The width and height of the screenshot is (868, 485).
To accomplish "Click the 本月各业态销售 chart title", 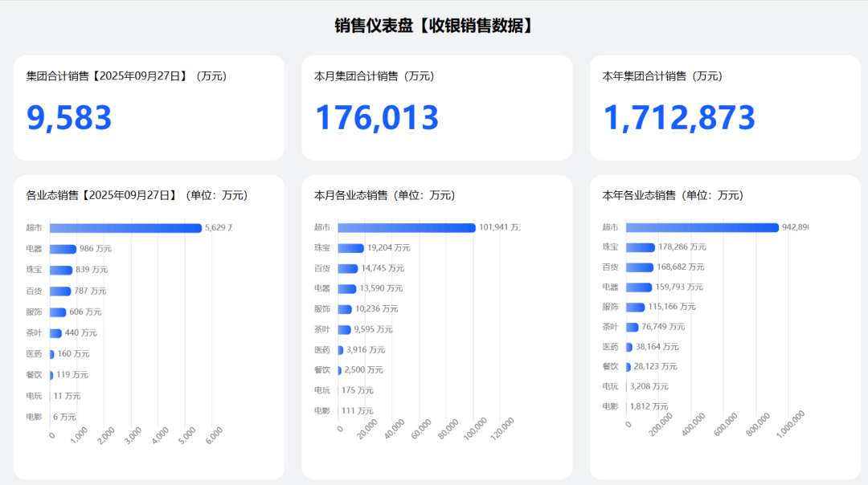I will pyautogui.click(x=384, y=195).
